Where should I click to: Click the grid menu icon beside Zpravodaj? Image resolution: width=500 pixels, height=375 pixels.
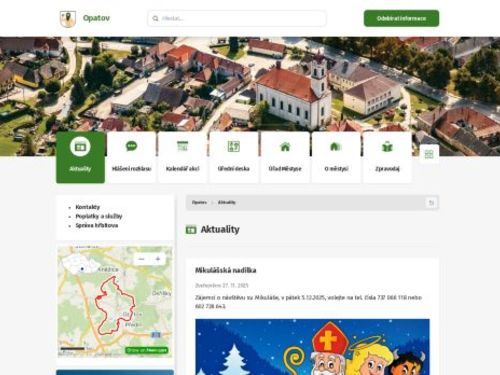coord(429,154)
